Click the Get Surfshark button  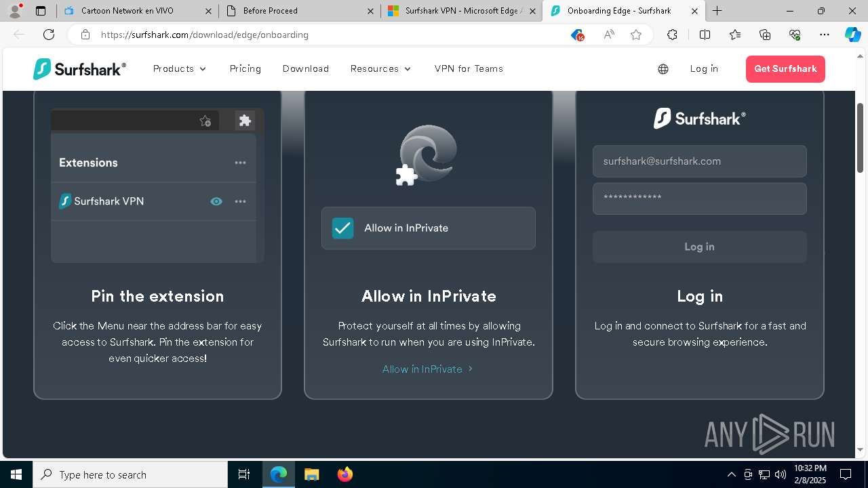click(x=785, y=68)
